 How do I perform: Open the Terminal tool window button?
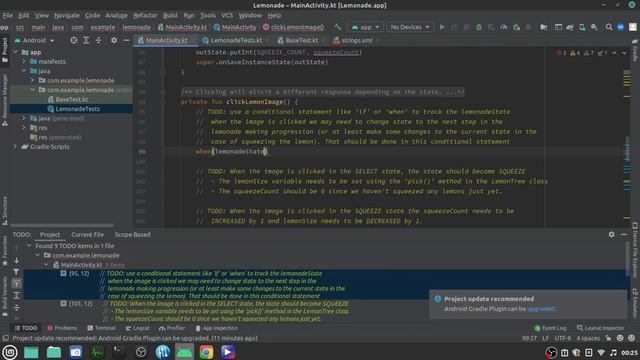pyautogui.click(x=101, y=328)
